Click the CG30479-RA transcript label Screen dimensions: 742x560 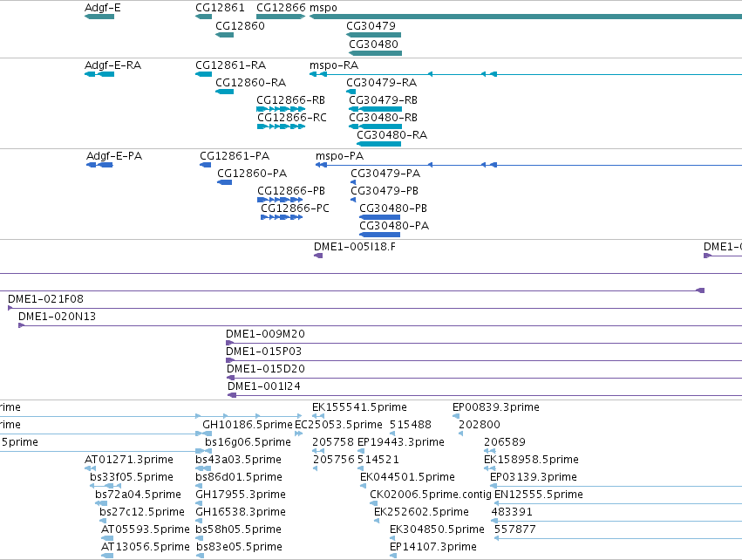[381, 82]
